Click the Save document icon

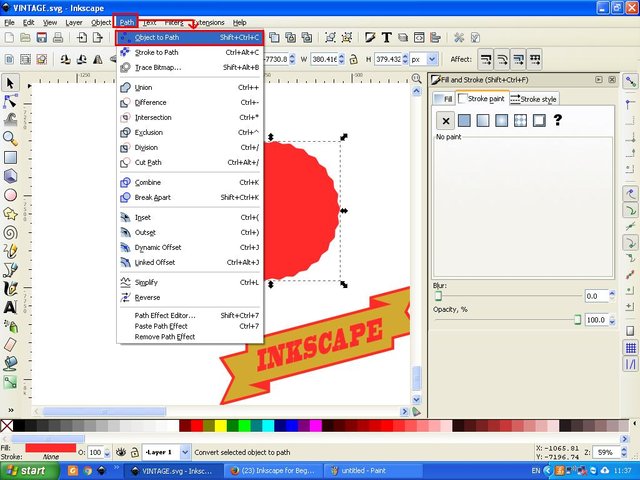coord(42,38)
